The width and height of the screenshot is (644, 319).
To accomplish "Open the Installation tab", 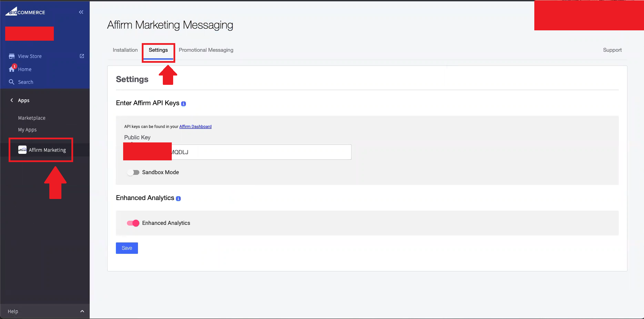I will click(x=125, y=50).
